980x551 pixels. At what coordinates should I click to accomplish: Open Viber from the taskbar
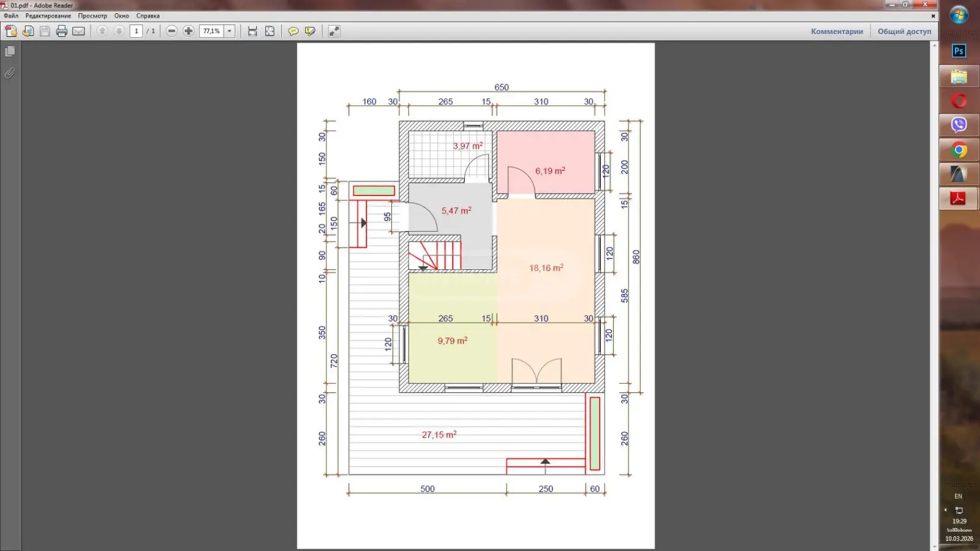tap(959, 125)
